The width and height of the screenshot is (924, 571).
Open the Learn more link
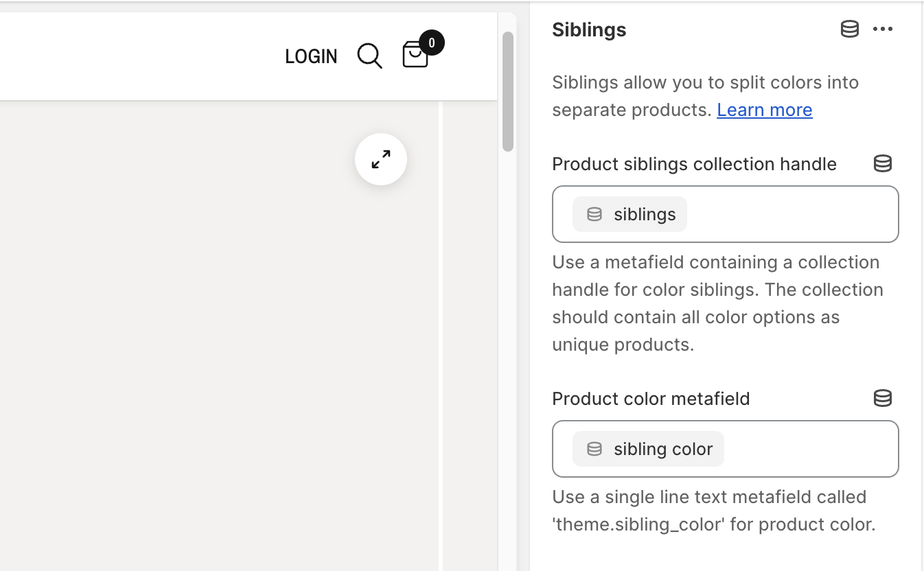[764, 110]
